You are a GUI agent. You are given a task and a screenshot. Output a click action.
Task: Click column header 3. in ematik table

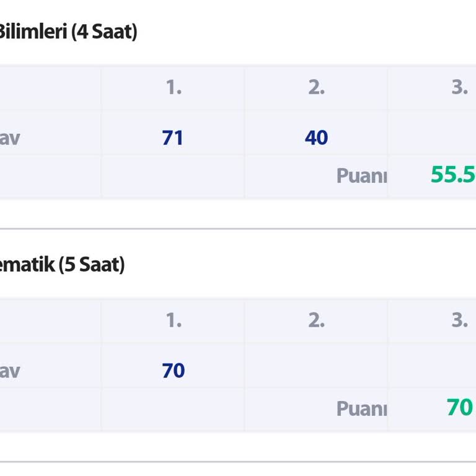pos(460,320)
